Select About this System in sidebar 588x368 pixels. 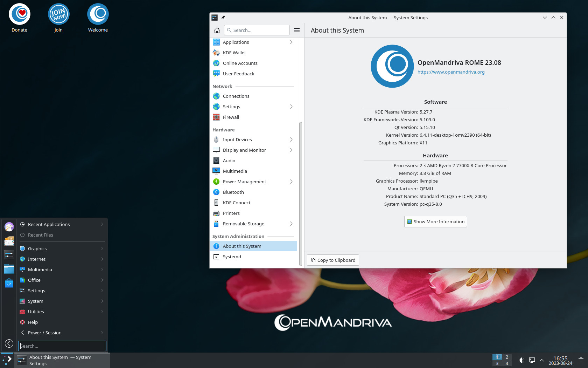[253, 246]
